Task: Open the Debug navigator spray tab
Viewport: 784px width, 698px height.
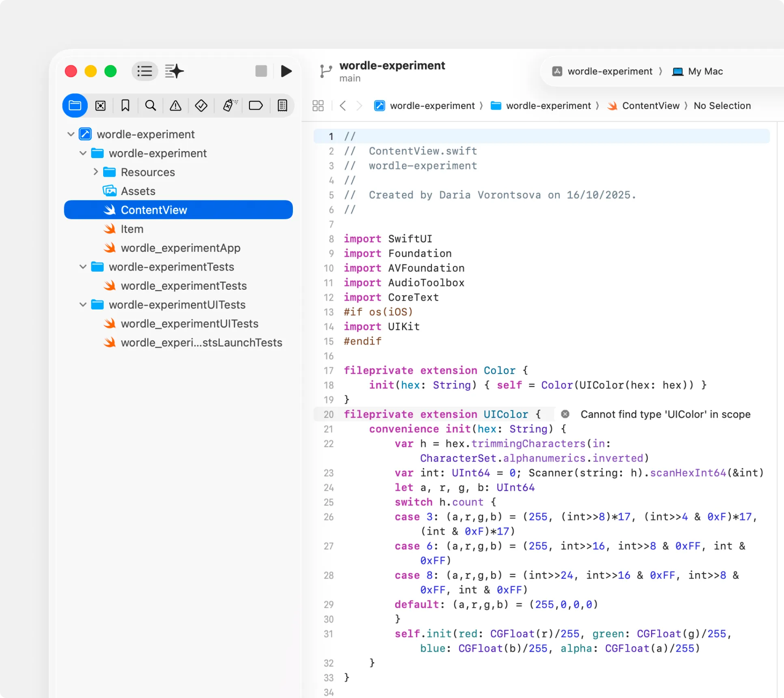Action: coord(230,106)
